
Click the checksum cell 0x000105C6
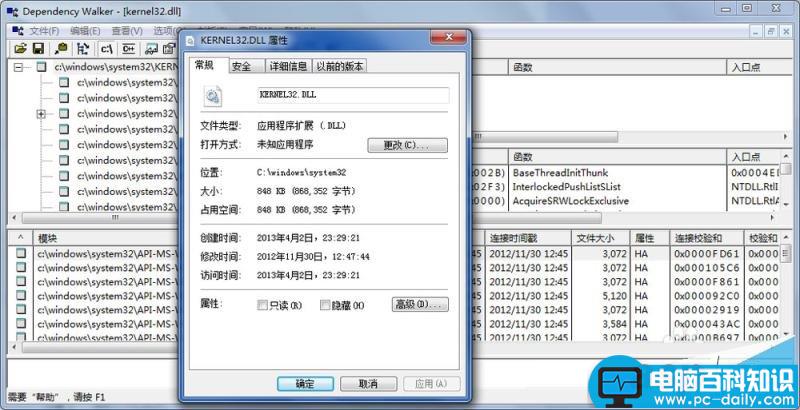click(706, 268)
